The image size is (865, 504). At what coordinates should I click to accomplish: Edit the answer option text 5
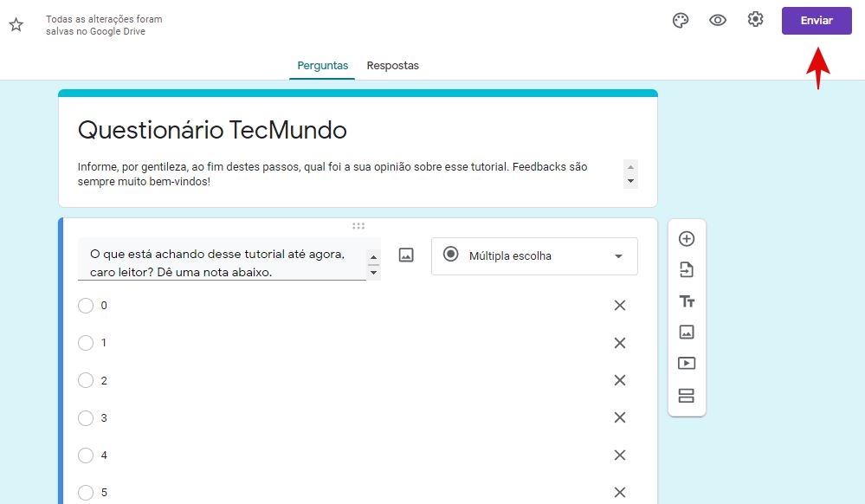tap(104, 493)
